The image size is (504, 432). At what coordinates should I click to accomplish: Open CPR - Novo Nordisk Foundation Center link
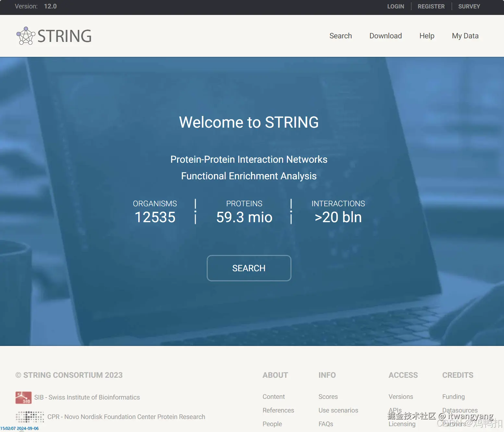126,417
